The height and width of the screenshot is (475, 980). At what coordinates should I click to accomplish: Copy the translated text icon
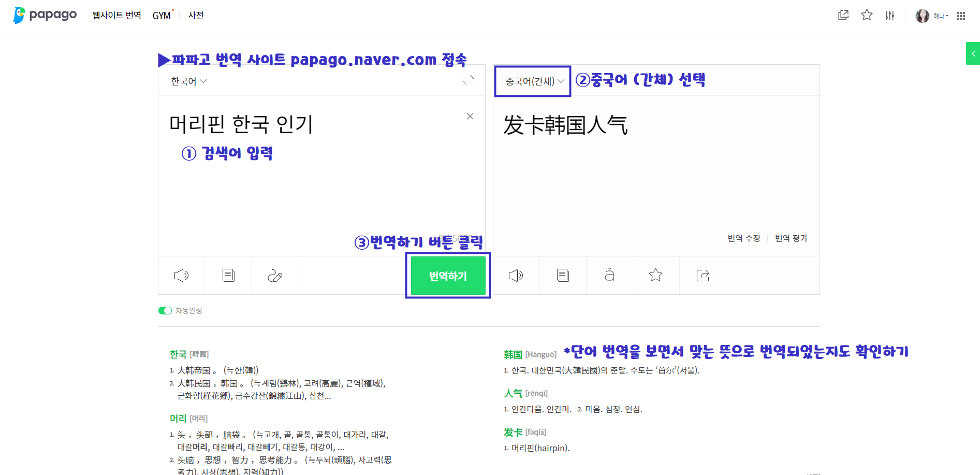point(563,276)
